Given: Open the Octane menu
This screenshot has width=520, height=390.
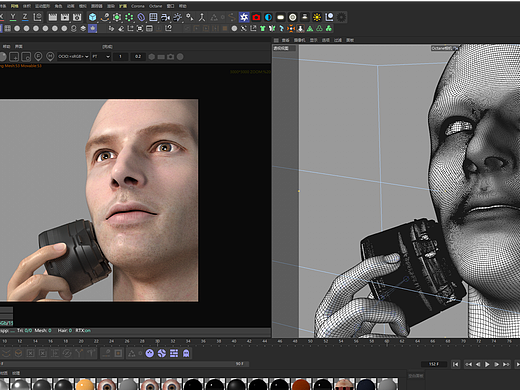Looking at the screenshot, I should [x=155, y=6].
